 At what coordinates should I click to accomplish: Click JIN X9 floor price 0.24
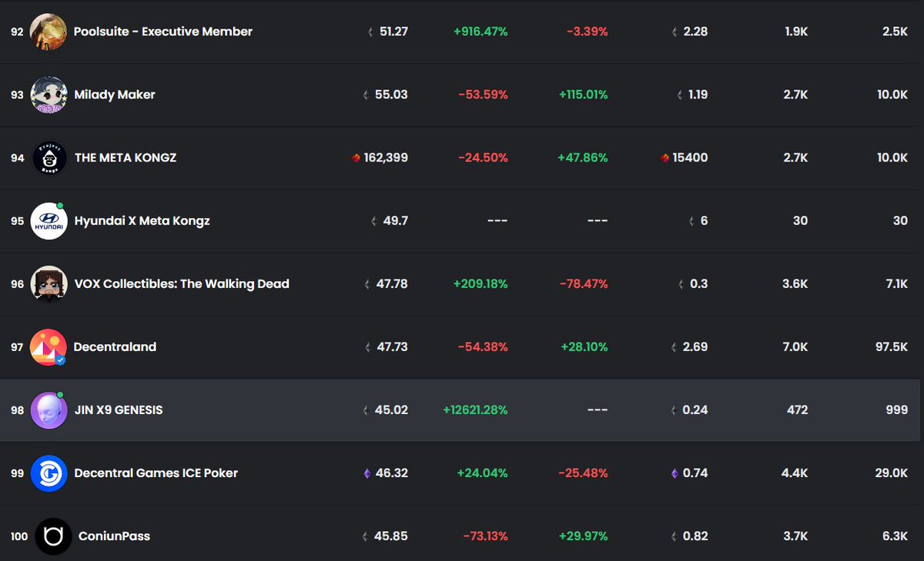pos(695,410)
